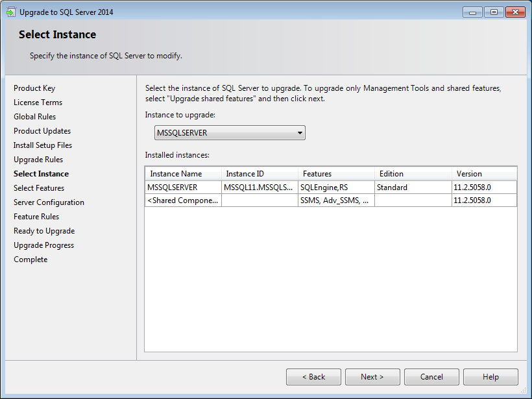
Task: Minimize the Upgrade to SQL Server window
Action: (472, 12)
